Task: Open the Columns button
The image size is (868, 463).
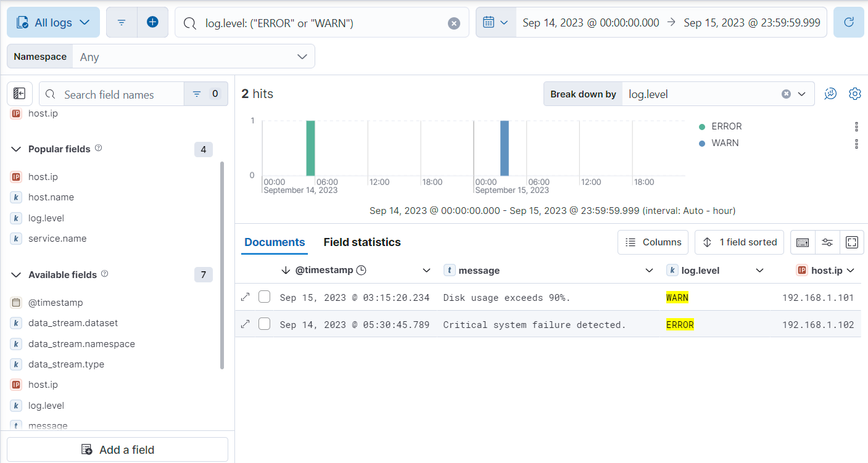Action: (x=653, y=242)
